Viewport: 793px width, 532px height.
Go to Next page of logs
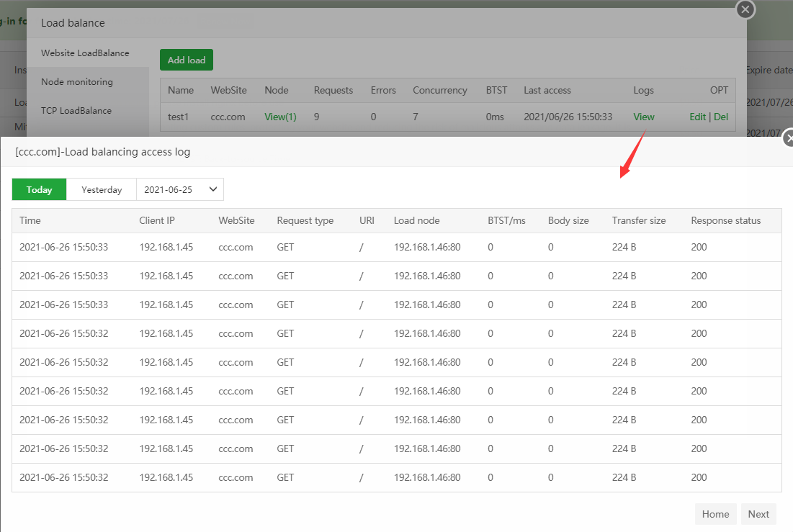[x=758, y=514]
